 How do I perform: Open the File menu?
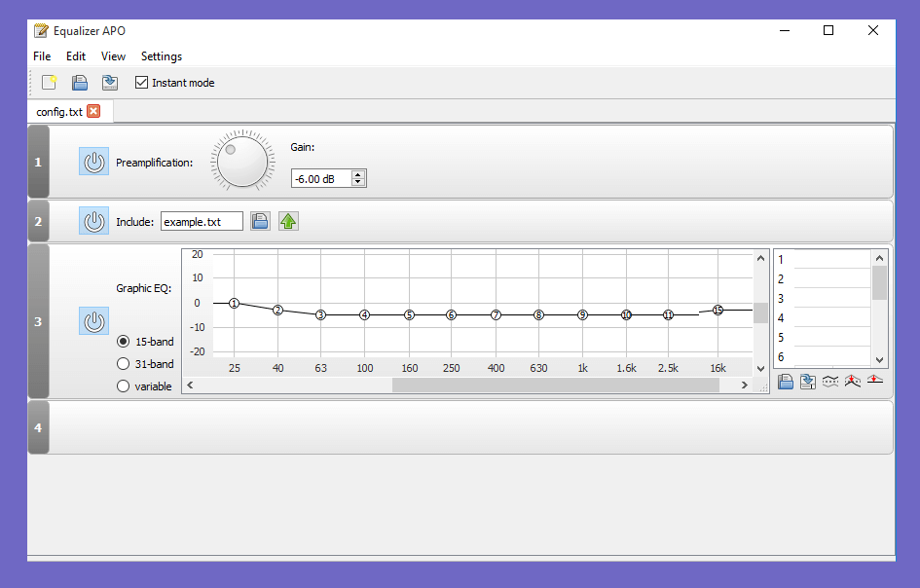42,56
